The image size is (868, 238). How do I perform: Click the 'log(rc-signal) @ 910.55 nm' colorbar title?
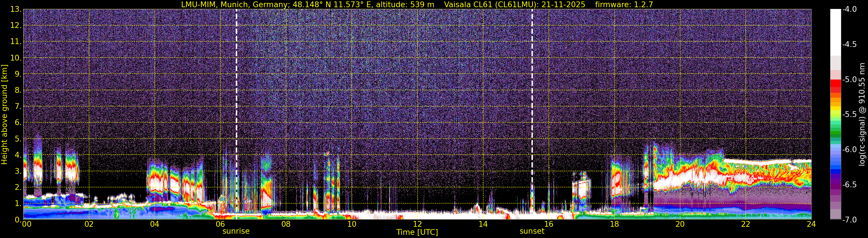pyautogui.click(x=863, y=114)
